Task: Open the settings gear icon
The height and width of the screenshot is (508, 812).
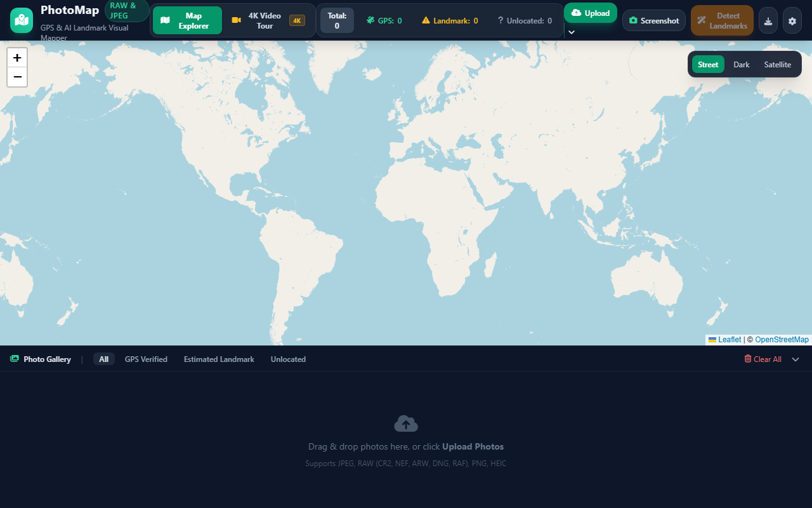Action: click(792, 20)
